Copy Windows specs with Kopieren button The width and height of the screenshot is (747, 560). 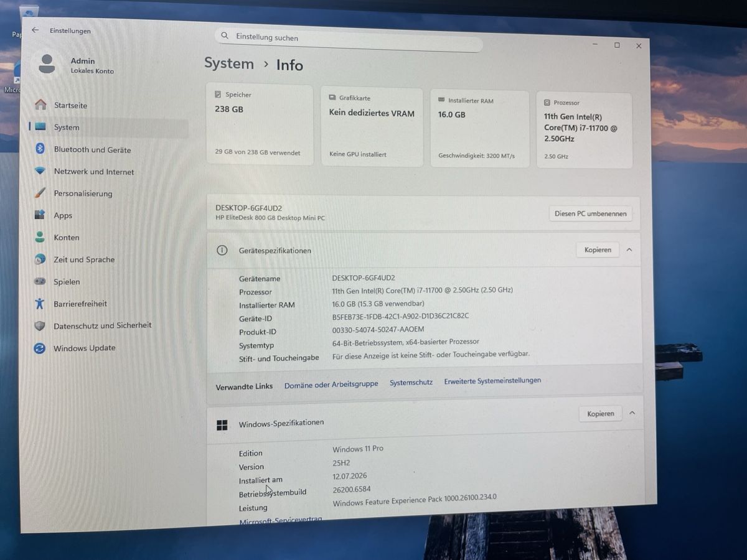click(600, 413)
